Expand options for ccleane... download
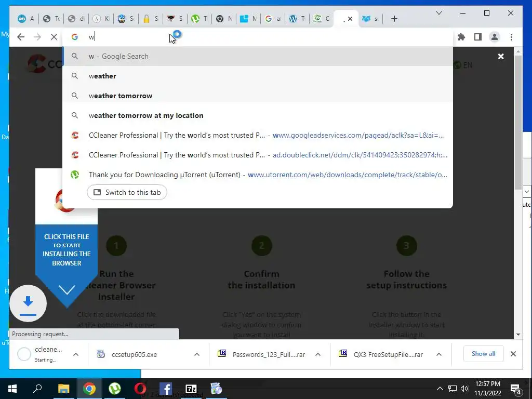Viewport: 532px width, 399px height. (x=76, y=354)
